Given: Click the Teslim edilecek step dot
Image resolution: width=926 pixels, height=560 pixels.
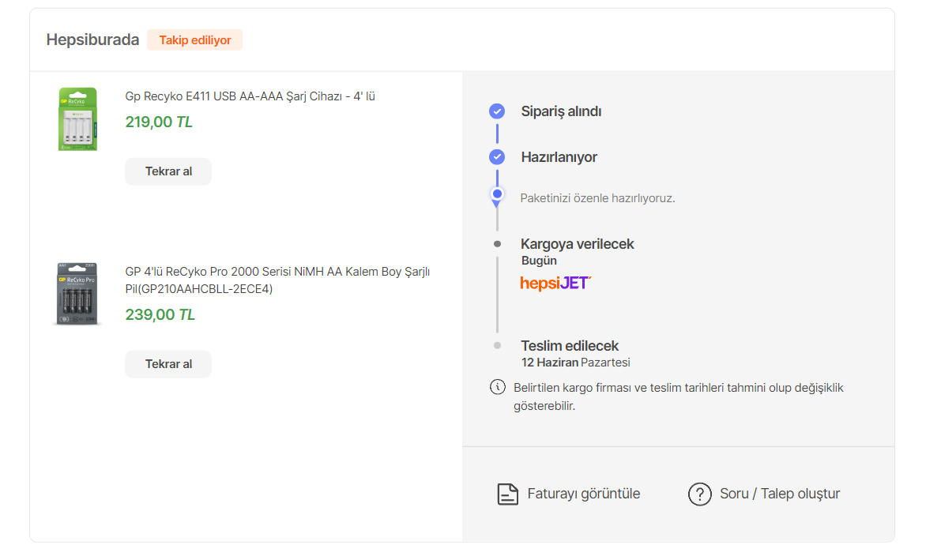Looking at the screenshot, I should (x=497, y=345).
